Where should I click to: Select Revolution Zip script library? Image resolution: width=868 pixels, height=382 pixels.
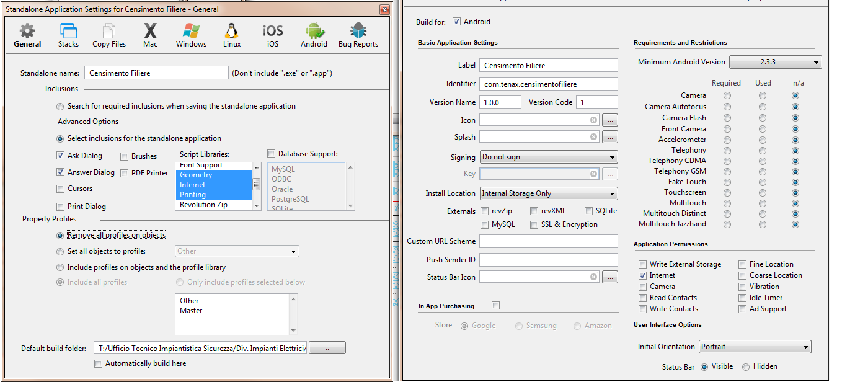pyautogui.click(x=214, y=205)
